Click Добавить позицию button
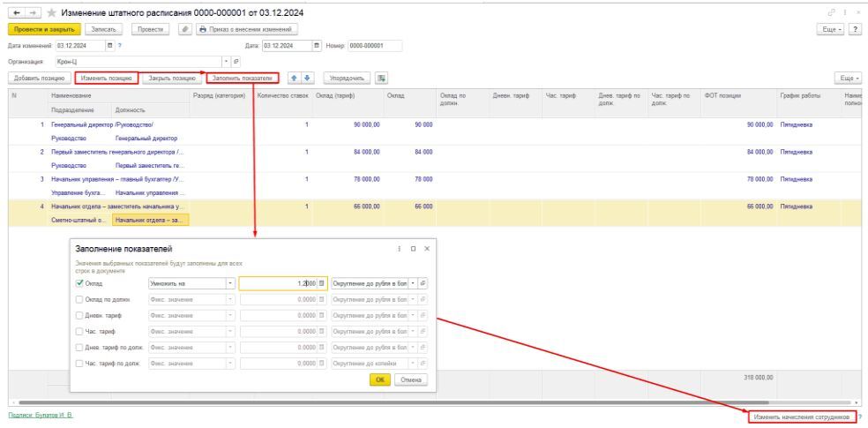 (x=40, y=79)
